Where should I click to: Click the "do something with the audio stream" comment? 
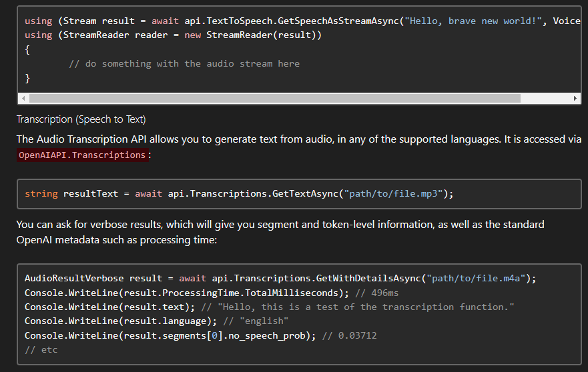tap(184, 64)
